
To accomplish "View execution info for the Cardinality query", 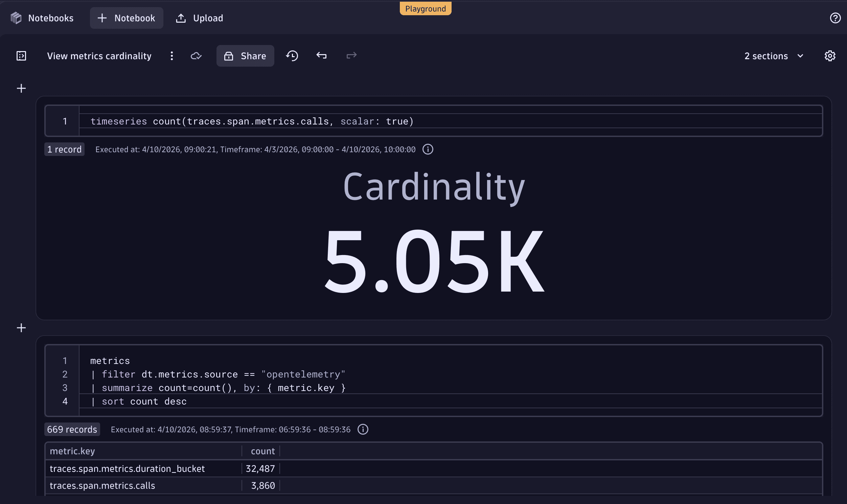I will [428, 149].
